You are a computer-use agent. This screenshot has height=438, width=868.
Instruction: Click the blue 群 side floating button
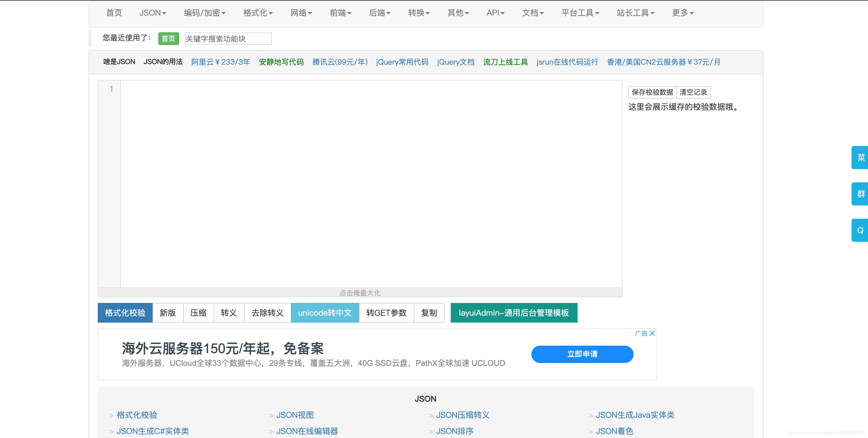[x=860, y=194]
